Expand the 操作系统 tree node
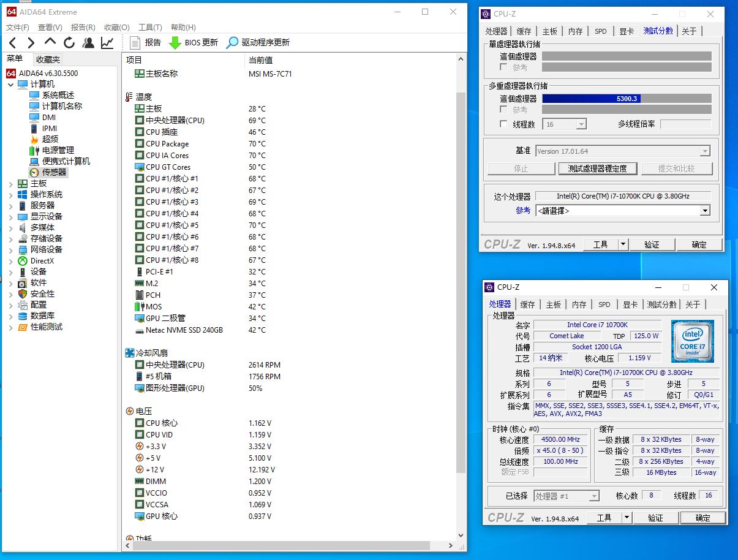738x560 pixels. pos(10,194)
